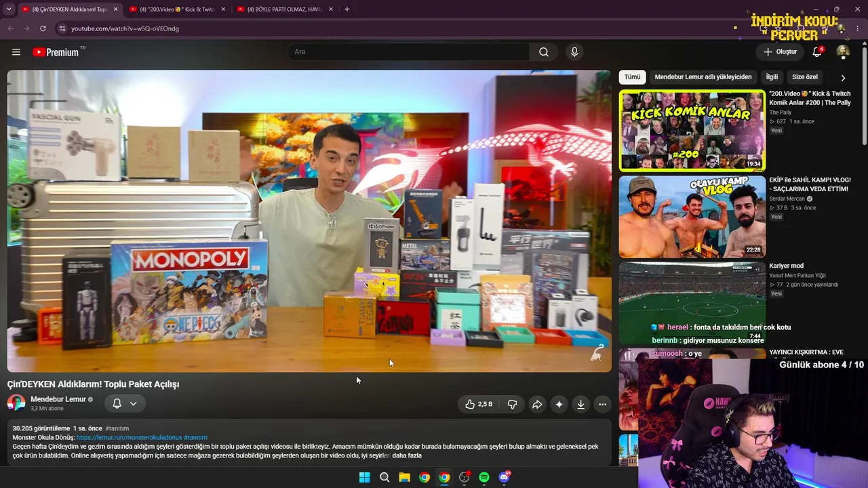Open Mendebur Lemur channel name link
The height and width of the screenshot is (488, 868).
point(58,399)
